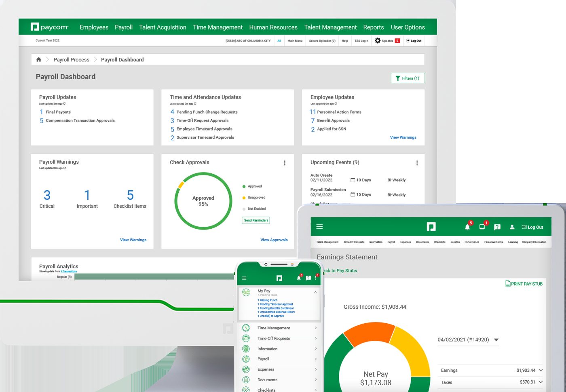Click Pending Punch Change Requests item

207,112
